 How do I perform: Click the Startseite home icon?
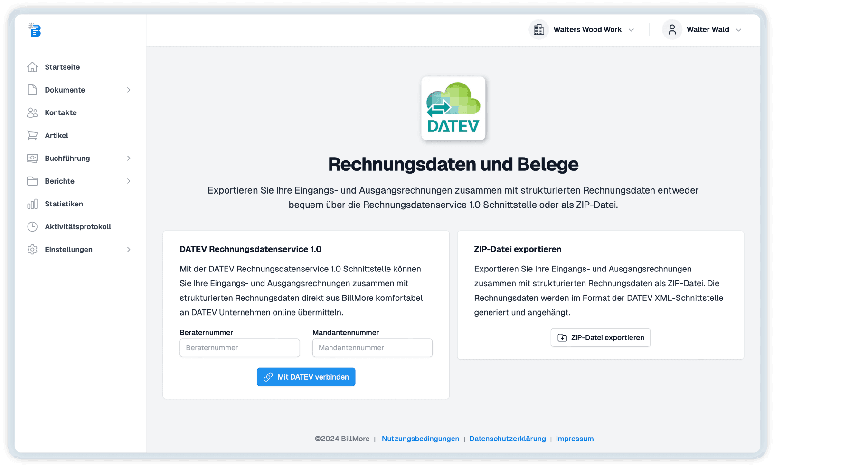click(x=32, y=67)
